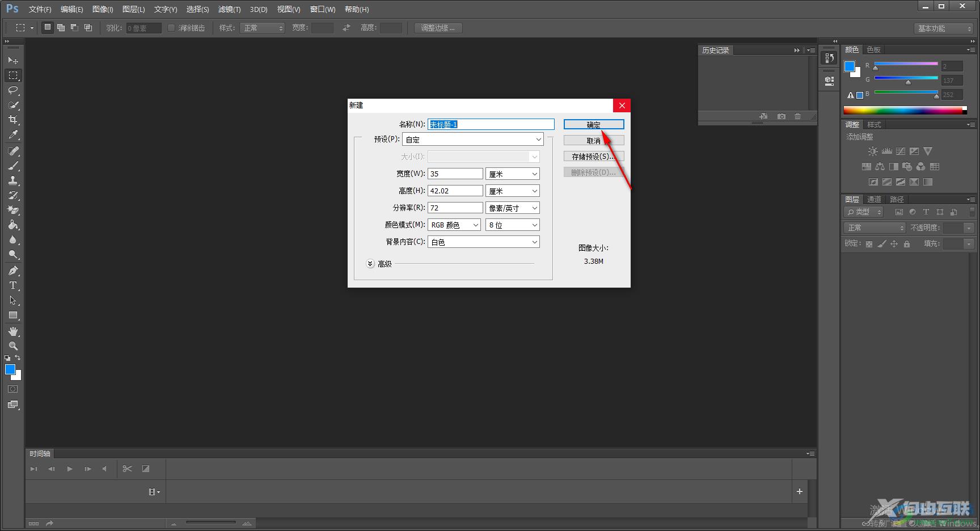Click the Levels adjustment icon

click(x=886, y=151)
